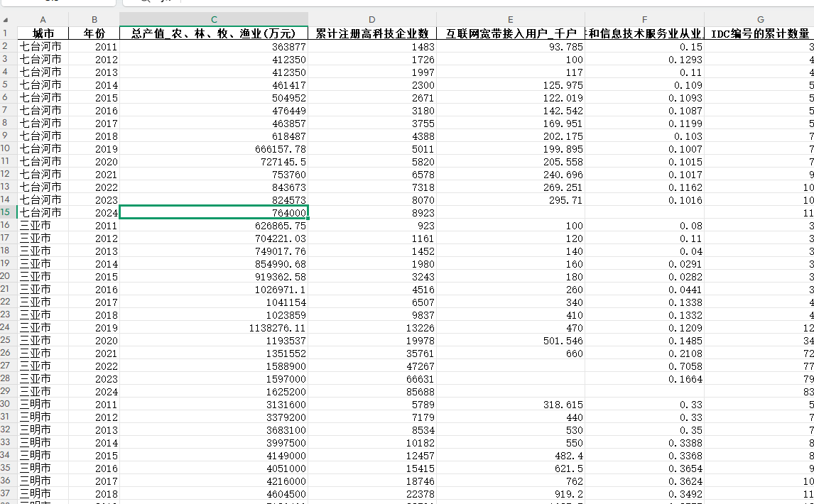Select cell 0.7058
This screenshot has height=504, width=814.
click(x=644, y=366)
